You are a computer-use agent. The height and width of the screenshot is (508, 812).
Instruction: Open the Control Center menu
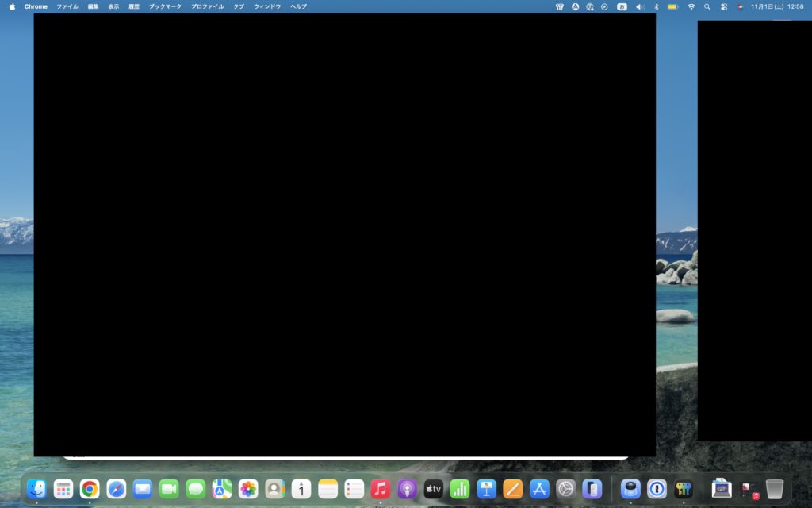(724, 6)
